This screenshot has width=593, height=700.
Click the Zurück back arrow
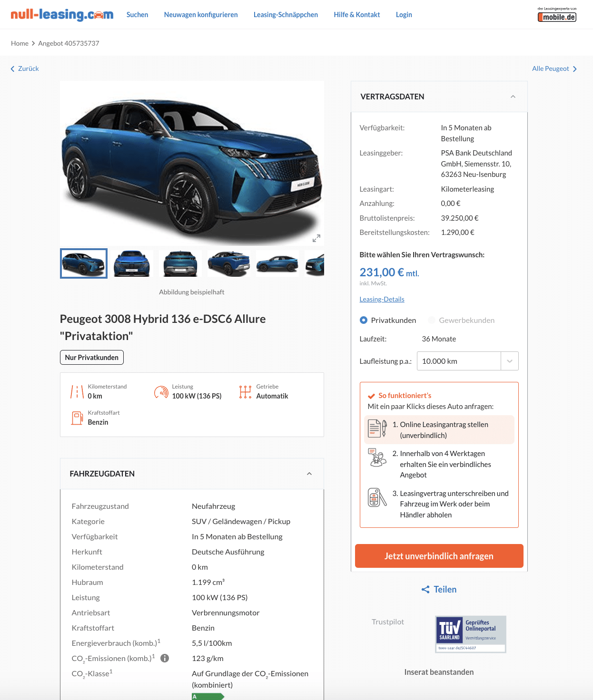(13, 69)
